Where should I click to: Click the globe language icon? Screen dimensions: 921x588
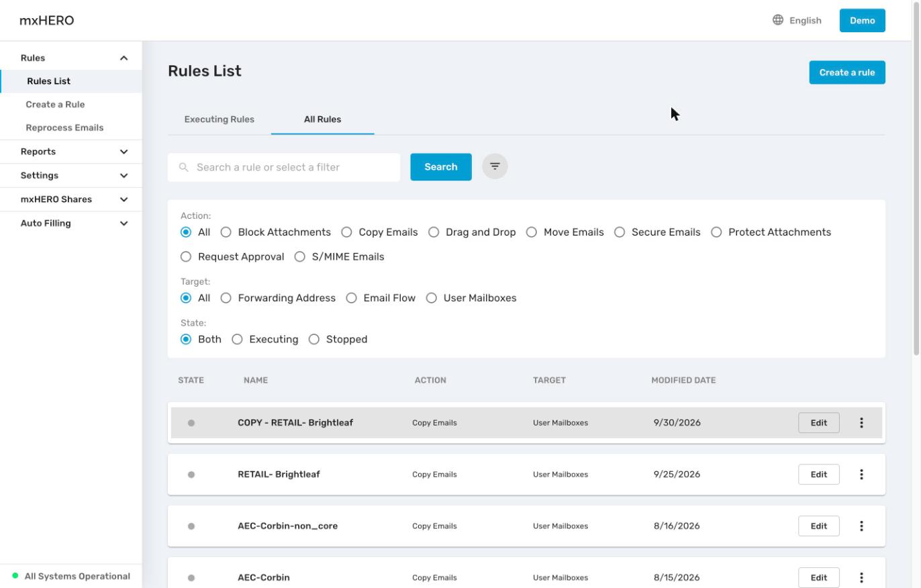tap(778, 20)
